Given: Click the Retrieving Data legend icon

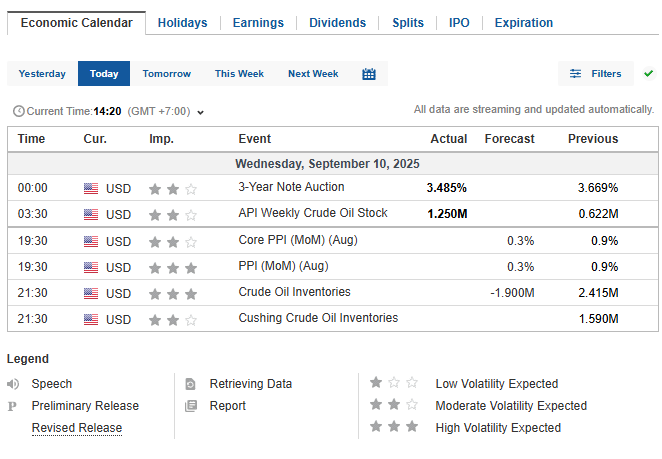Looking at the screenshot, I should (x=191, y=384).
